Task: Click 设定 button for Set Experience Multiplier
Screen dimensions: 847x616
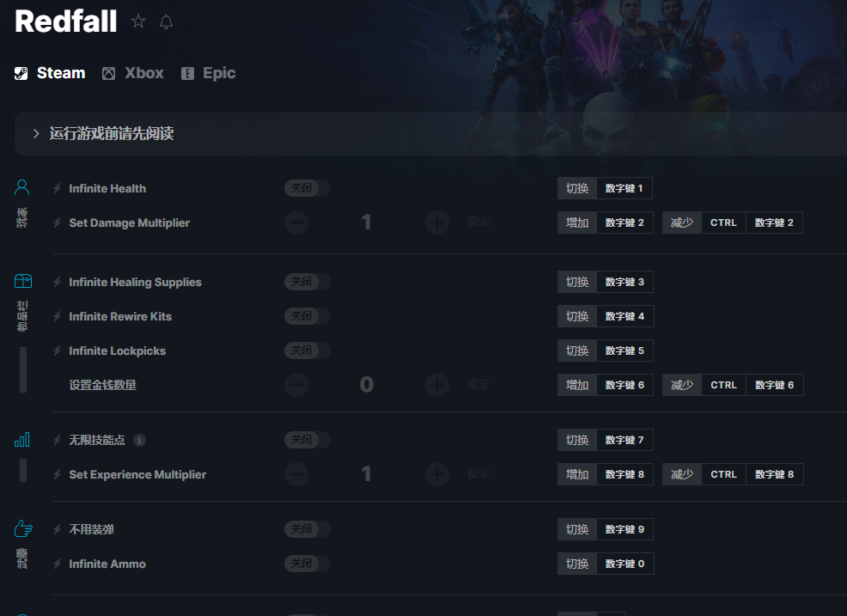Action: pyautogui.click(x=478, y=474)
